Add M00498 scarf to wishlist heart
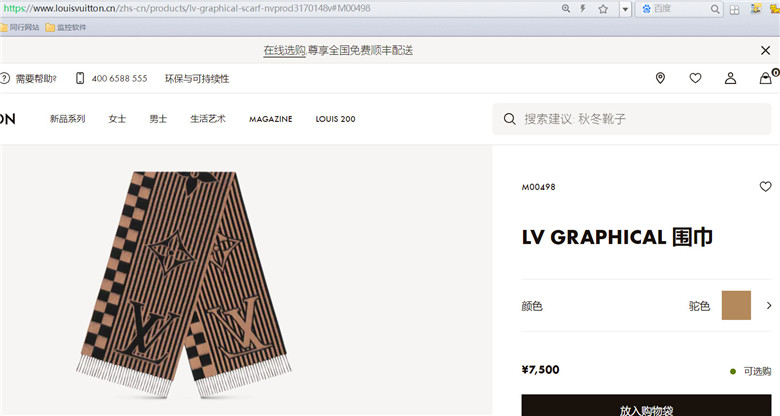780x416 pixels. pos(766,187)
